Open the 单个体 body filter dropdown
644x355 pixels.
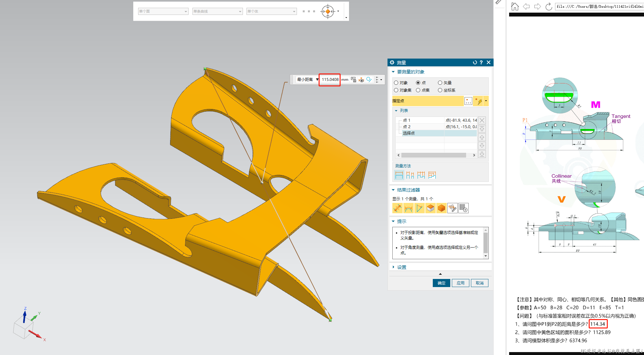point(271,11)
